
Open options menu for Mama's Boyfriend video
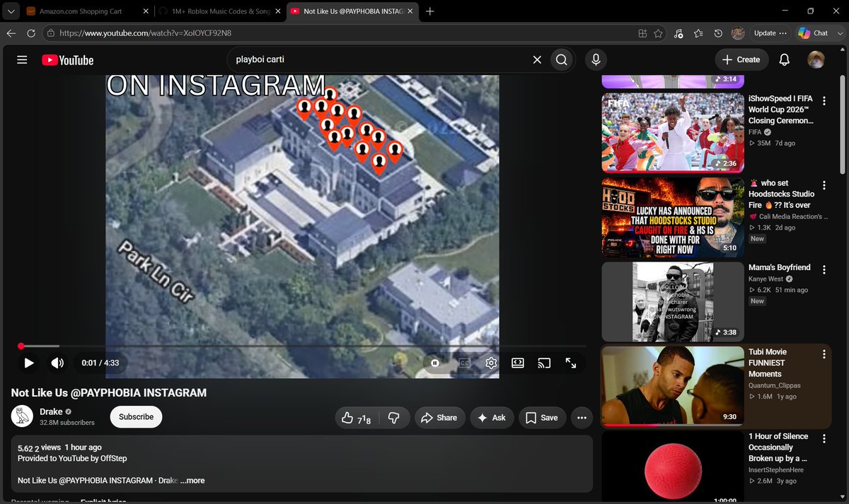(824, 269)
